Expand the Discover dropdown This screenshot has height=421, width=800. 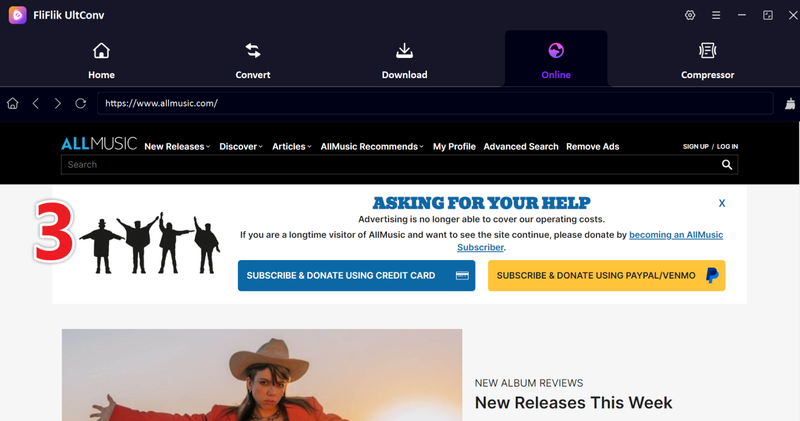[x=241, y=146]
